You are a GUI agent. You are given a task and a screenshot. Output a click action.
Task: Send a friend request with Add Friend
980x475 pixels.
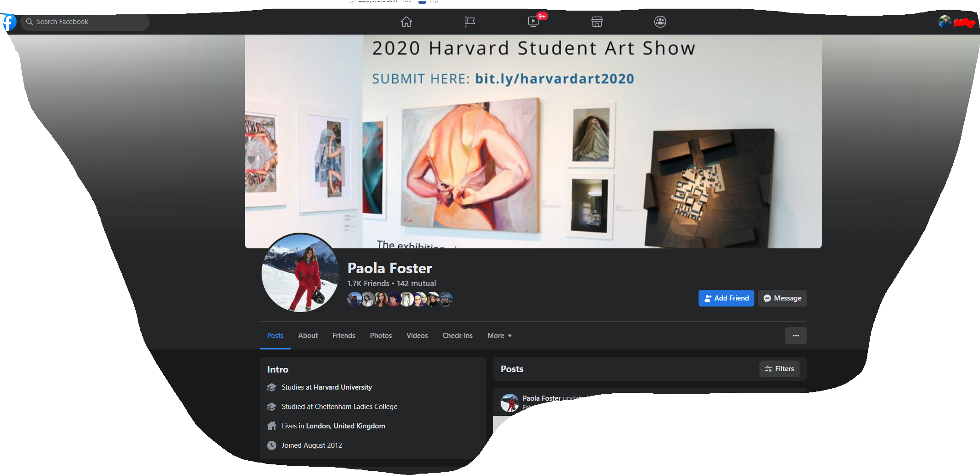click(x=726, y=298)
